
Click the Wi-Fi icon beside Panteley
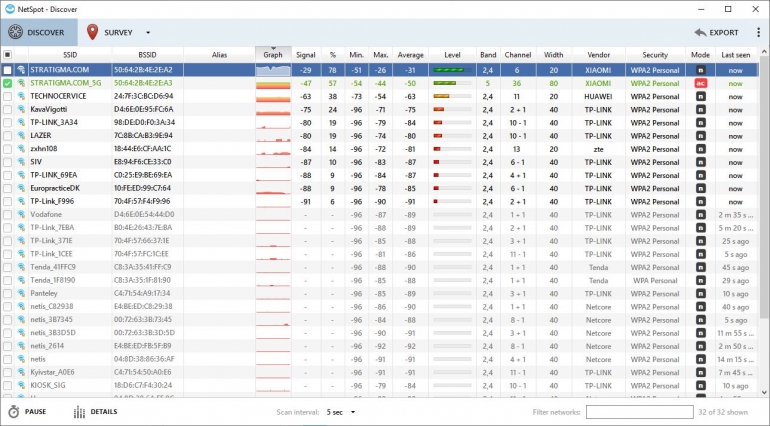(x=21, y=293)
